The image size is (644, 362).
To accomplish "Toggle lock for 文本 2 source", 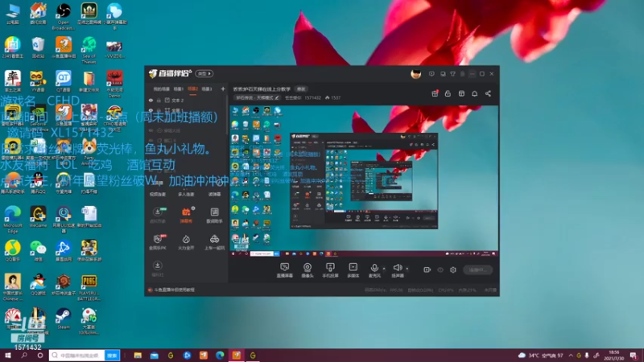I will tap(159, 100).
